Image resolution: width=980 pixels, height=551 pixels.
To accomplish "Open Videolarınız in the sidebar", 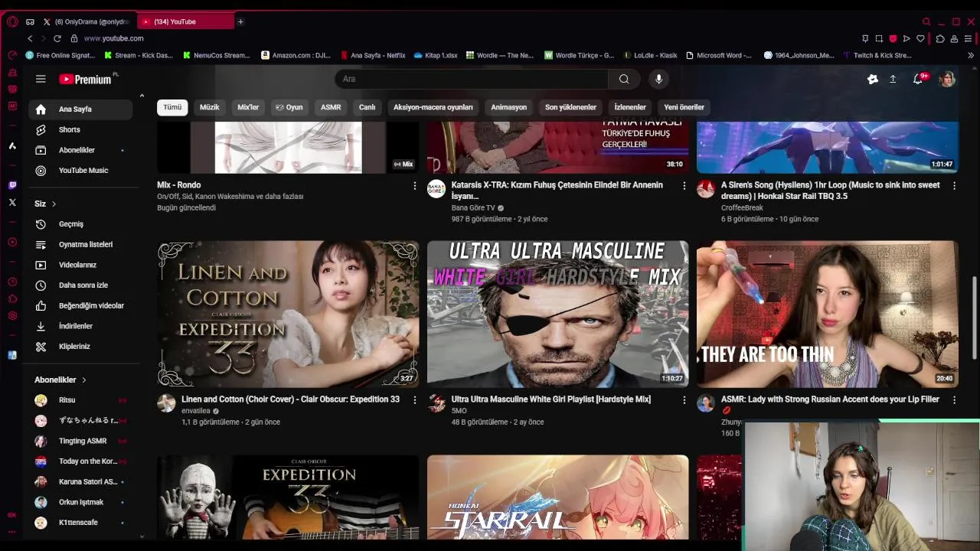I will [80, 265].
